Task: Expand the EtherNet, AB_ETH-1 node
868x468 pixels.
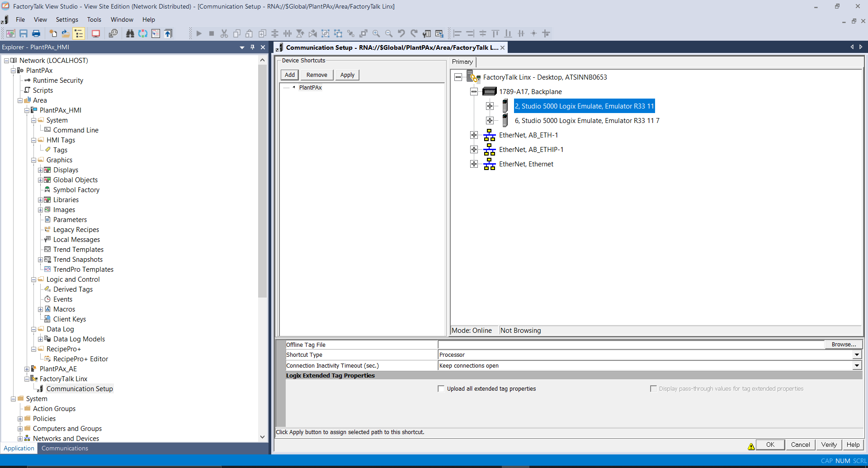Action: [x=474, y=135]
